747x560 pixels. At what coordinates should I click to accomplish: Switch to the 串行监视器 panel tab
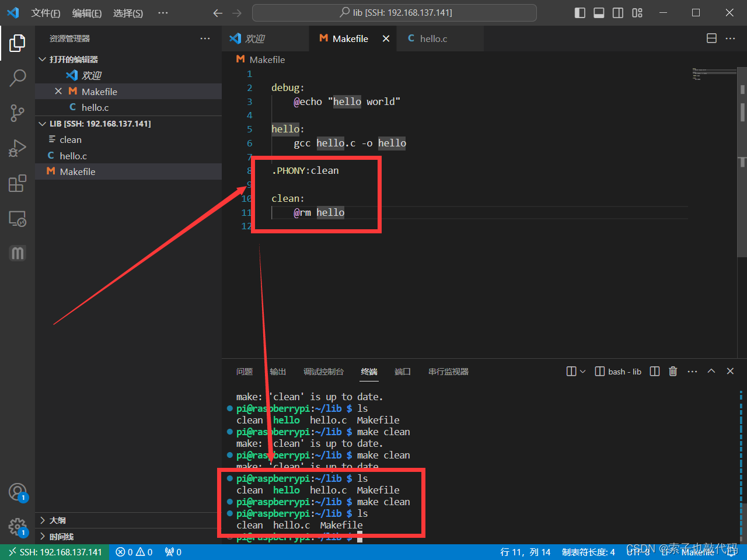448,372
